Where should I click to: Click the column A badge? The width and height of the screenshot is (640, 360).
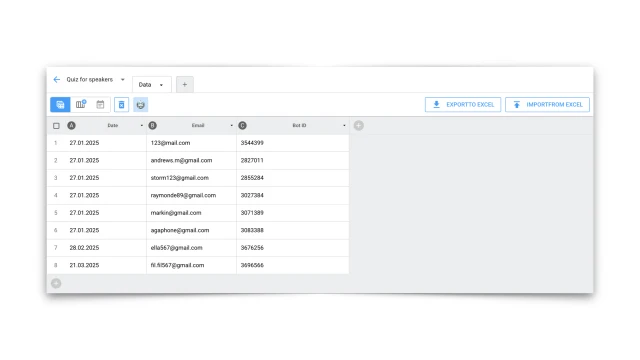[71, 126]
